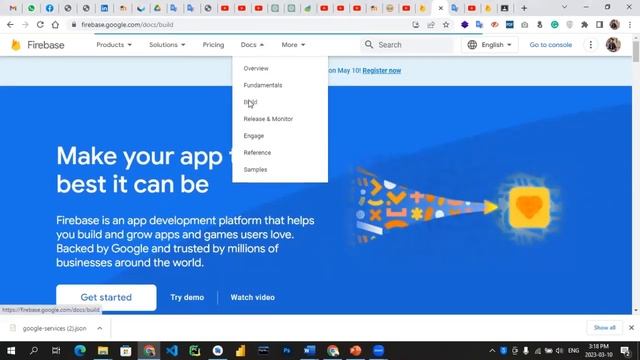Expand the Solutions menu
Viewport: 640px width, 360px height.
coord(167,45)
